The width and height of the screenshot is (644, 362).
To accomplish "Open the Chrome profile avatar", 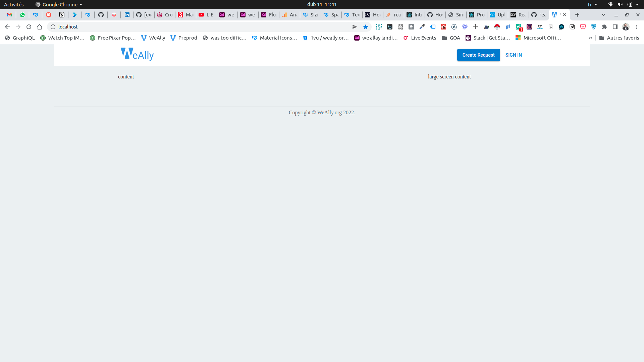I will point(626,27).
